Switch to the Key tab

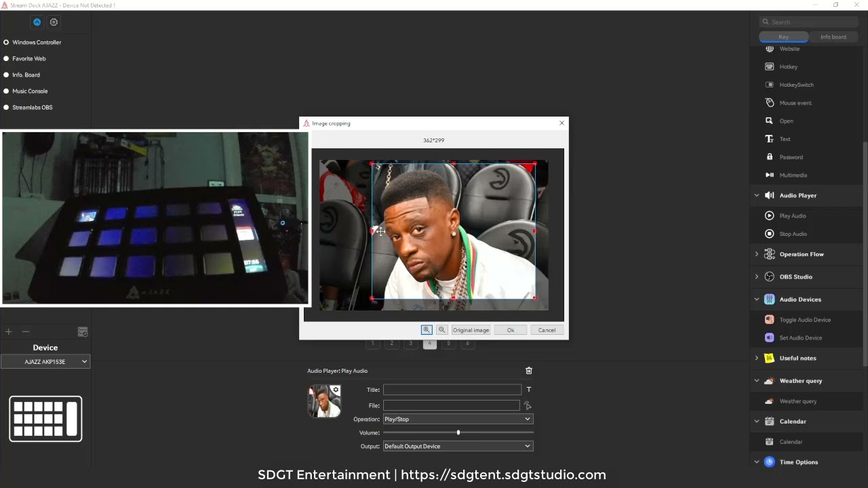click(x=783, y=37)
